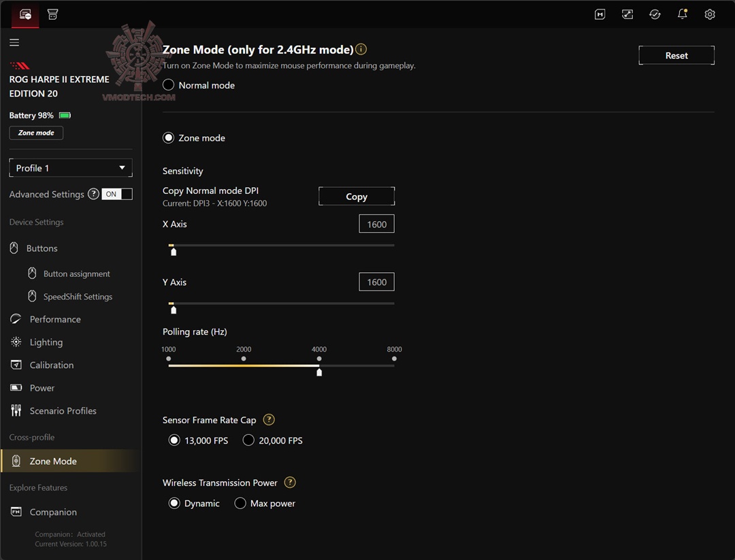735x560 pixels.
Task: Choose Max power wireless transmission
Action: (240, 503)
